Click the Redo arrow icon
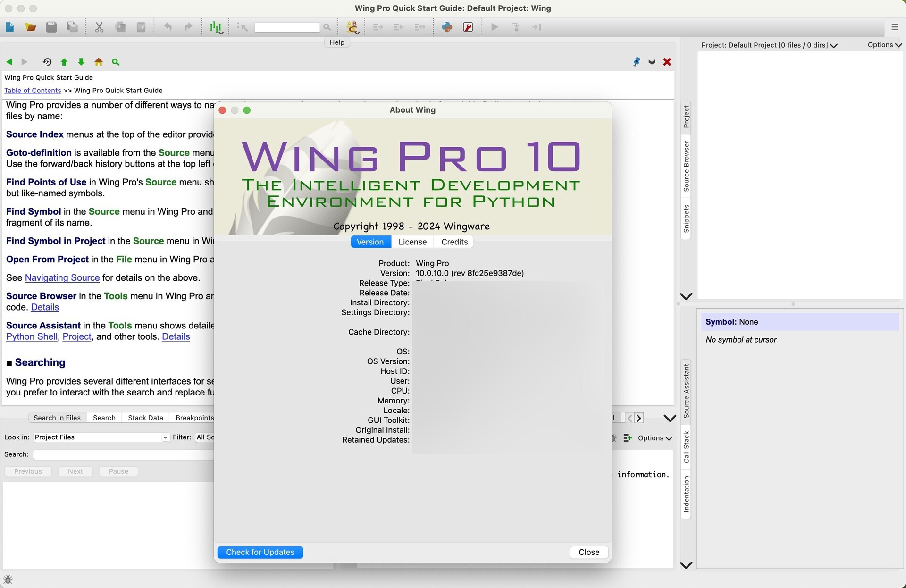Viewport: 906px width, 588px height. [188, 27]
